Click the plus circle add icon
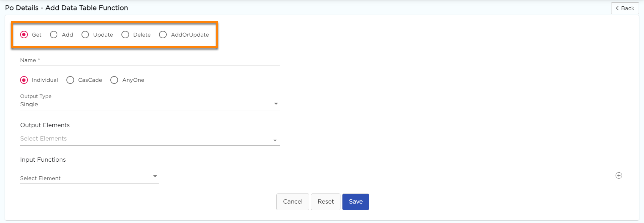The height and width of the screenshot is (223, 644). 619,176
